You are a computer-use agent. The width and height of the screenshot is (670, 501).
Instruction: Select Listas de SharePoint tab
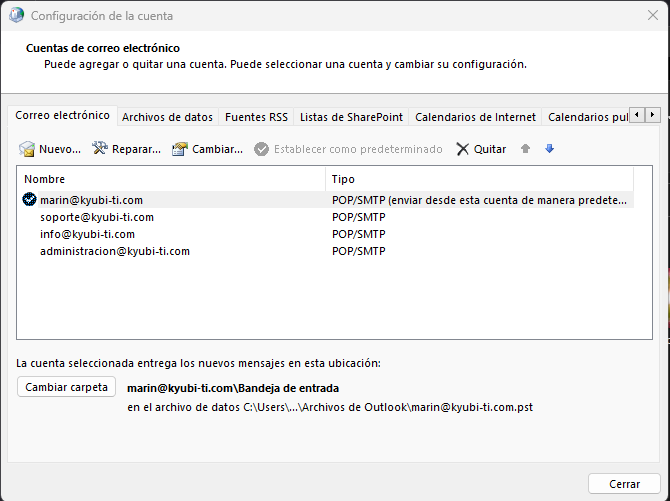point(351,117)
